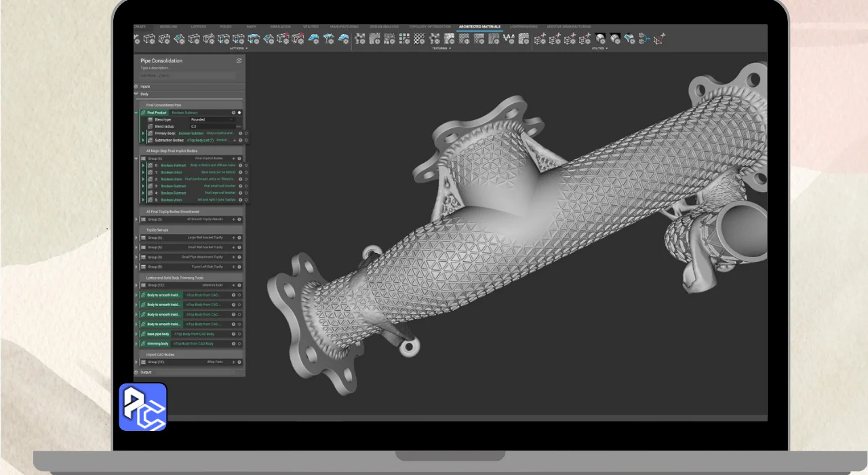
Task: Expand the reference tools Group (12)
Action: pos(137,285)
